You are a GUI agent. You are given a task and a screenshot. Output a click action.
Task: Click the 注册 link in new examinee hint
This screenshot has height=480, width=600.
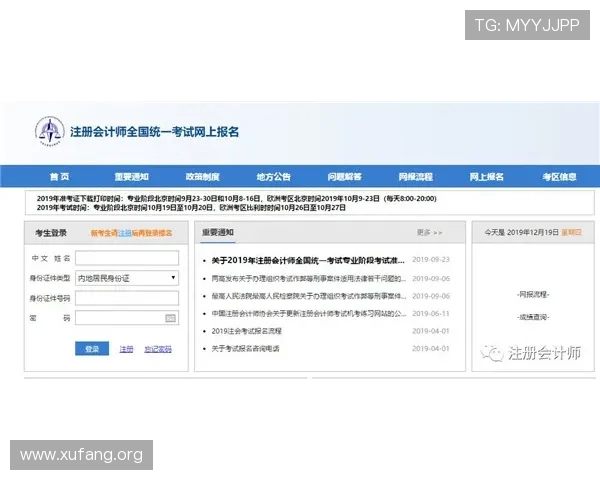pos(125,233)
